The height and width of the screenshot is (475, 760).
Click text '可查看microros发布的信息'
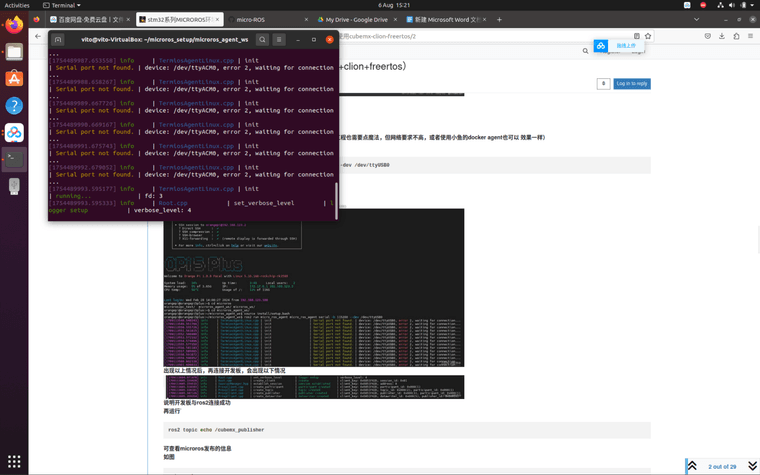[x=197, y=449]
